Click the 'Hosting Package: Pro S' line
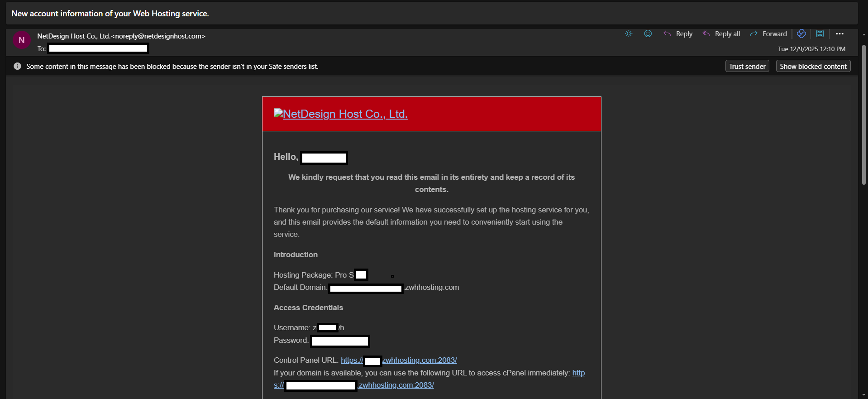 click(x=314, y=275)
